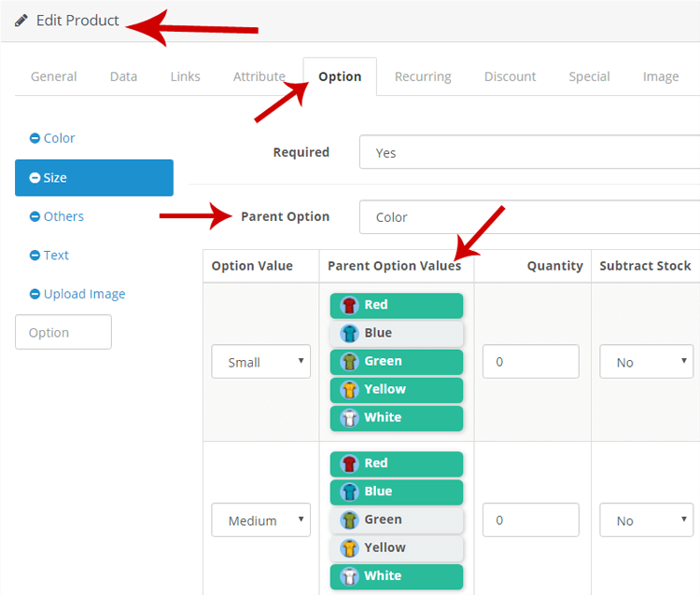Click the green shirt icon in Medium row

[x=350, y=520]
